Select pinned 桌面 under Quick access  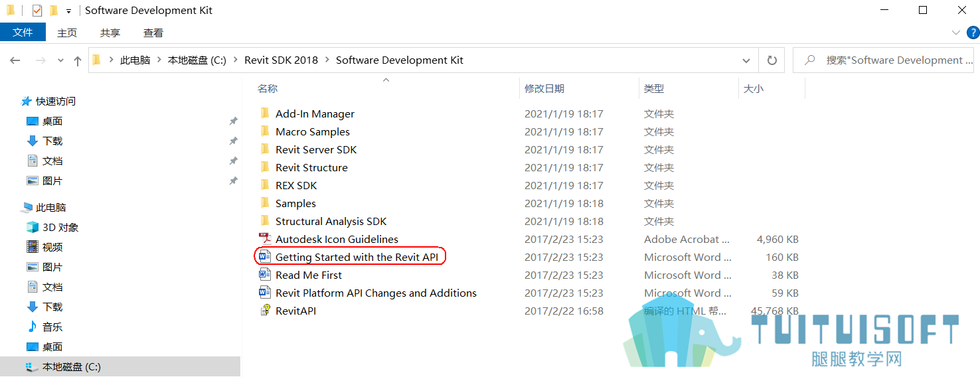[x=52, y=121]
